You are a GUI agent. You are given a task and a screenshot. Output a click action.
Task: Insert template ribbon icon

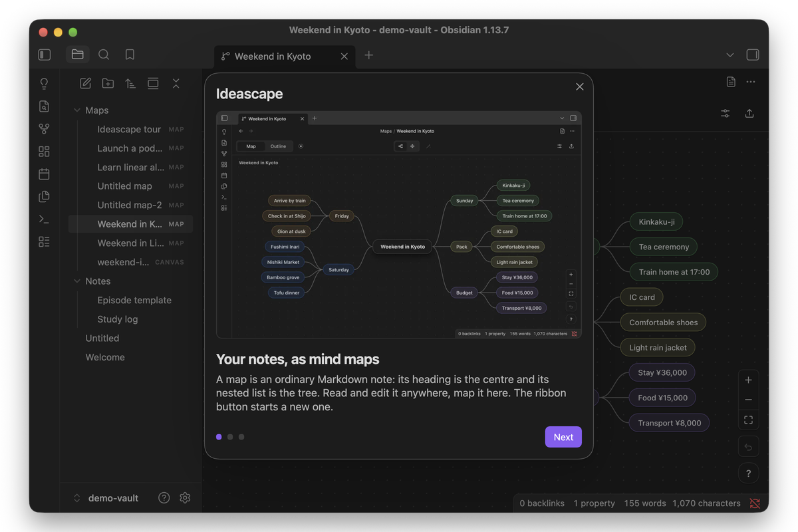click(x=44, y=197)
